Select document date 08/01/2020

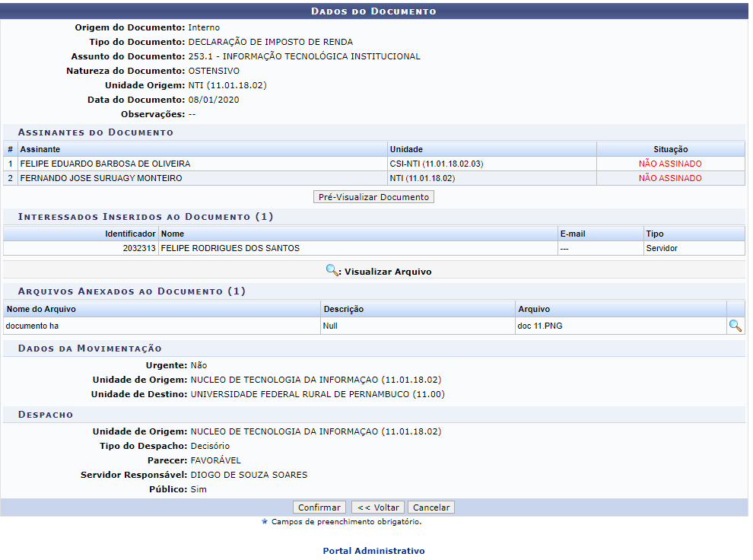coord(214,100)
